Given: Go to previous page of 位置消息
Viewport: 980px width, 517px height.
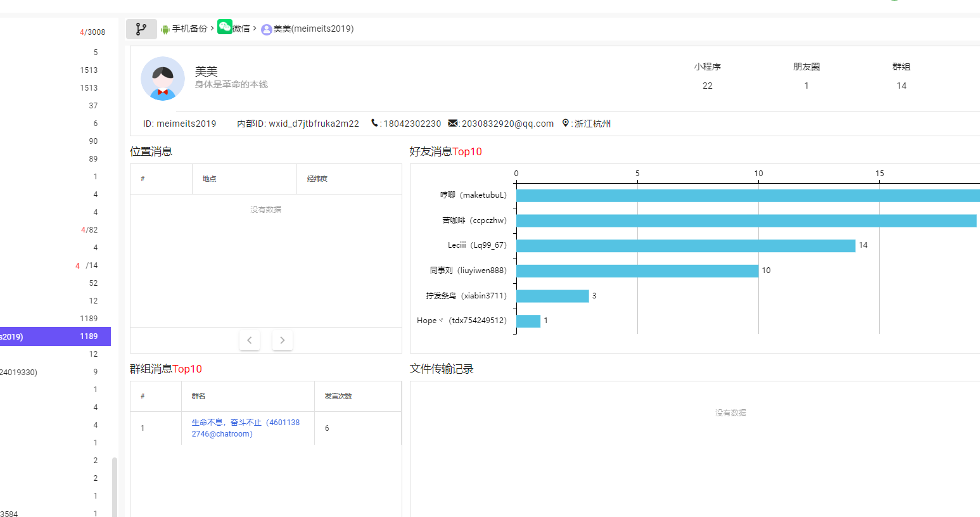Looking at the screenshot, I should tap(250, 340).
